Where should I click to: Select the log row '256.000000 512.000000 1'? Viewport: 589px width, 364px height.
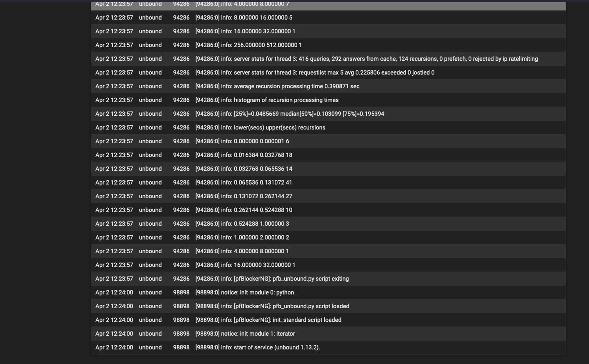coord(328,45)
